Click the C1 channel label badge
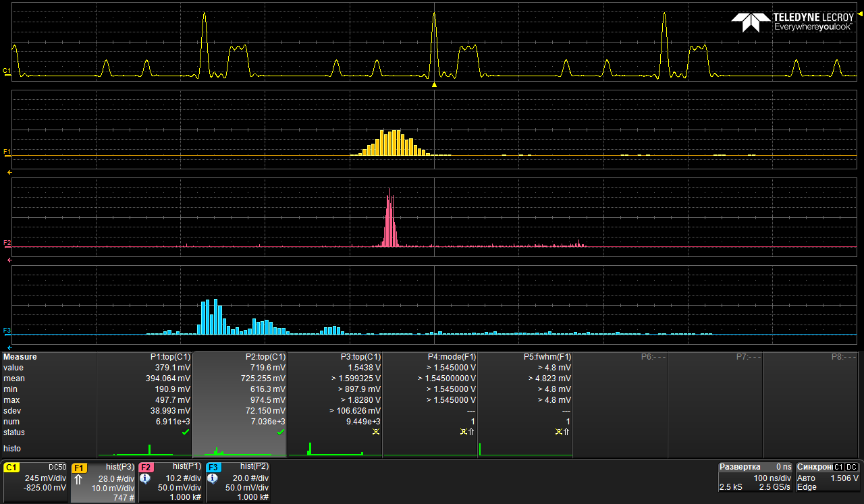The image size is (864, 504). 12,467
